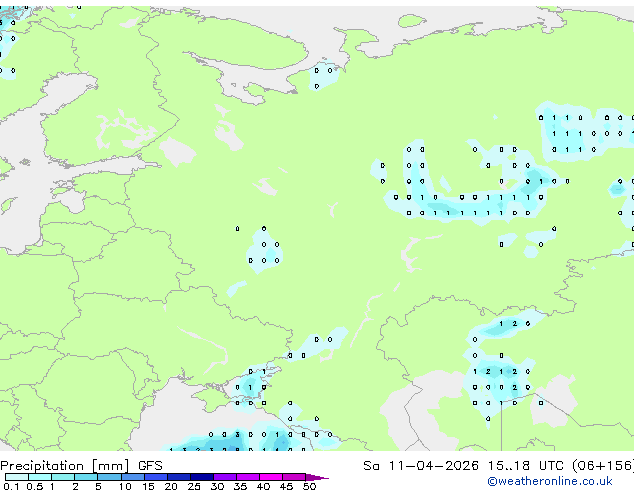Select the medium blue 10–15 mm legend swatch
Screen dimensions: 634x490
(x=133, y=477)
